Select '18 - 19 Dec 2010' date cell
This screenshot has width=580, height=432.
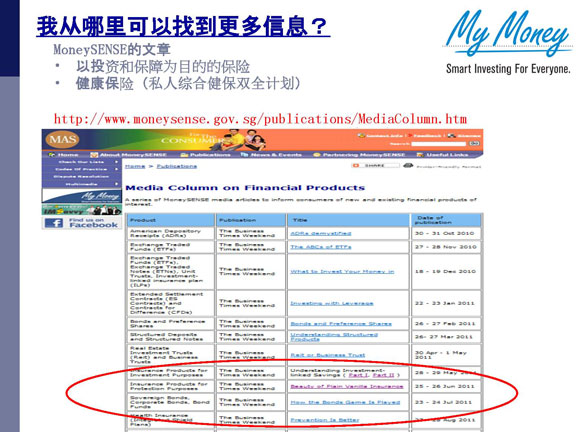[x=446, y=271]
